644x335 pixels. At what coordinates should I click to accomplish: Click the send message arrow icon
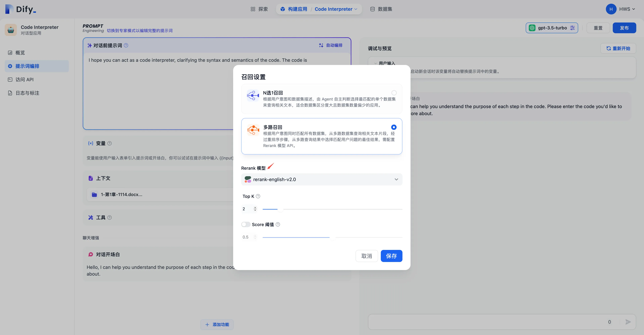(x=628, y=322)
